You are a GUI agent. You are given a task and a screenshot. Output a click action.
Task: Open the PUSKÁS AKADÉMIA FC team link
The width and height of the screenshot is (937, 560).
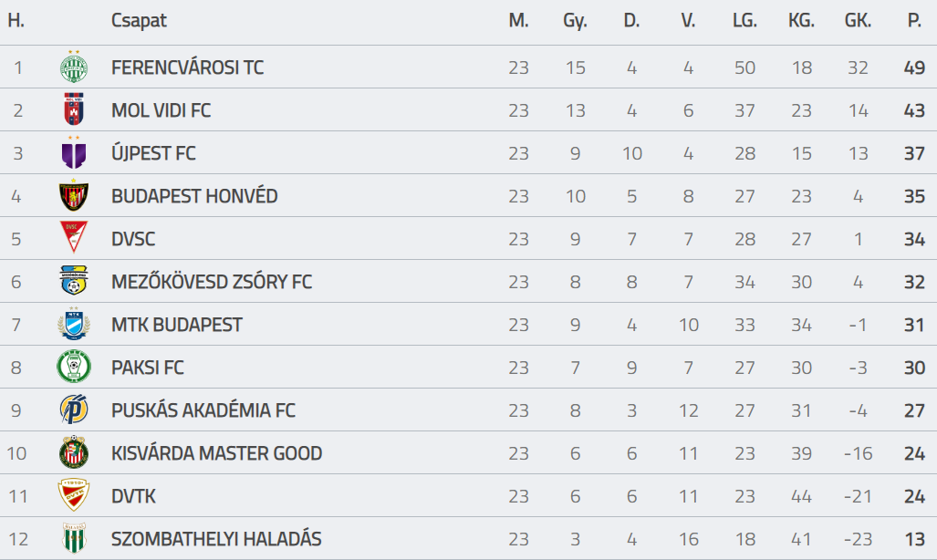point(203,410)
